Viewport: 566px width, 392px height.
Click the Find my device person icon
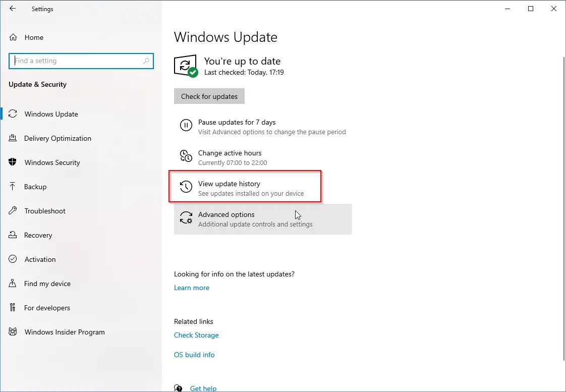click(x=13, y=283)
